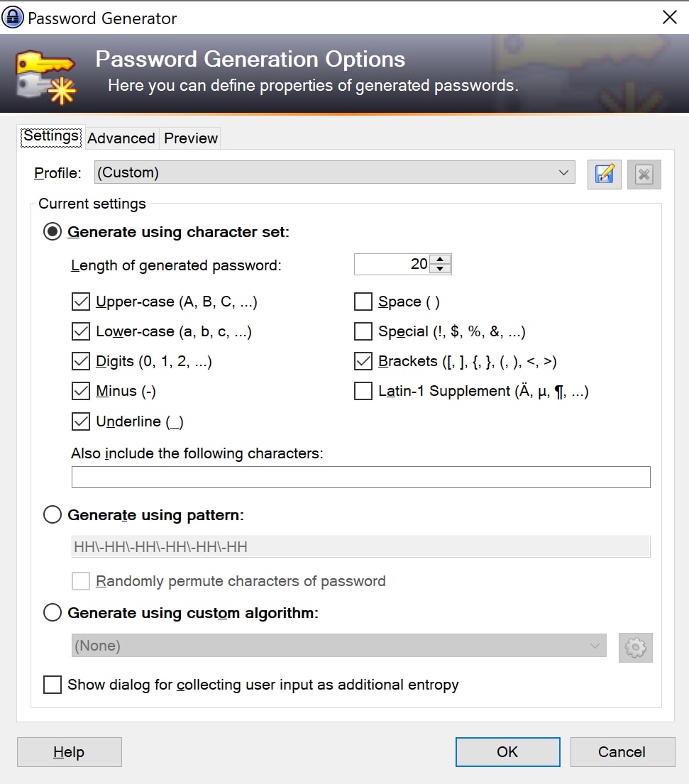
Task: Close the Password Generator window
Action: click(670, 17)
